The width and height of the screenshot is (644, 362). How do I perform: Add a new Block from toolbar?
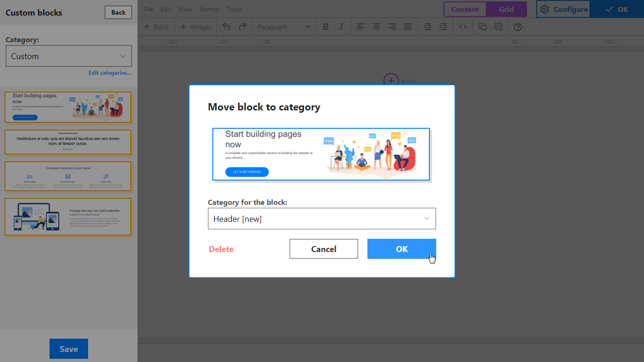[156, 27]
